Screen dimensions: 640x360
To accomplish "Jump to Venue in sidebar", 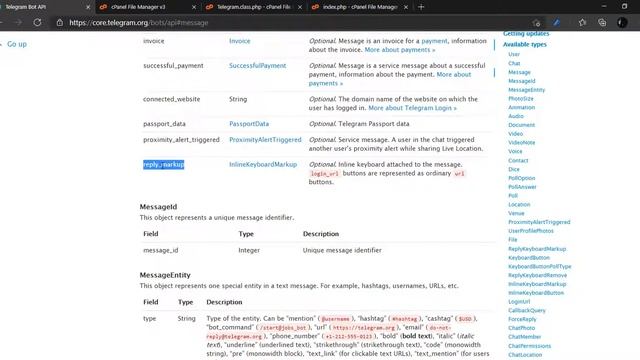I will click(x=516, y=213).
